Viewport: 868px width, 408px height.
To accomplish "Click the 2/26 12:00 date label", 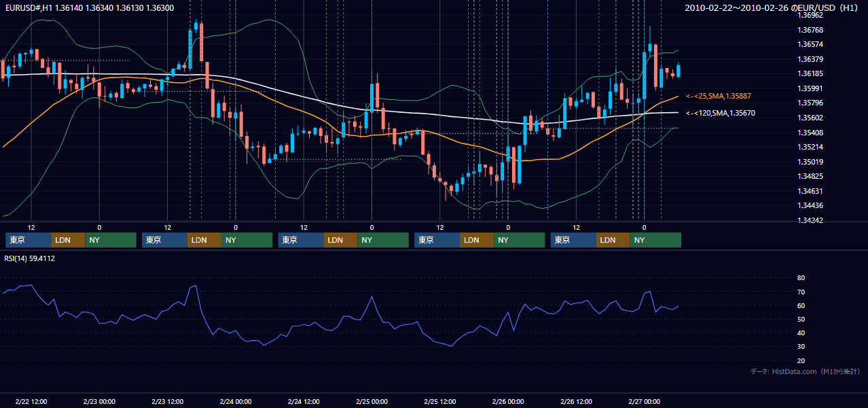I will click(x=576, y=402).
